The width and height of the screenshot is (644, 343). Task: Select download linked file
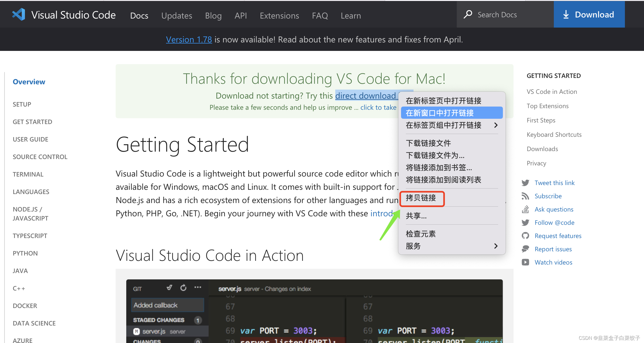point(452,143)
